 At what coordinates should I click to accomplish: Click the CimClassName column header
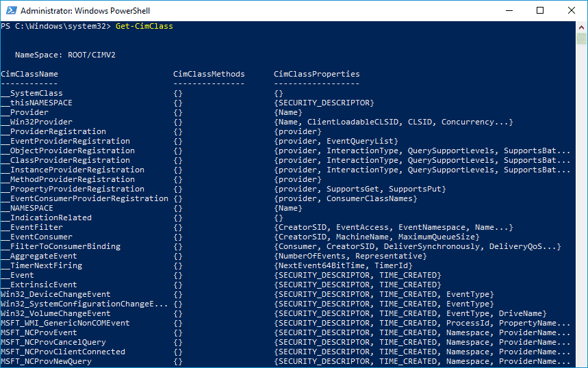[29, 74]
